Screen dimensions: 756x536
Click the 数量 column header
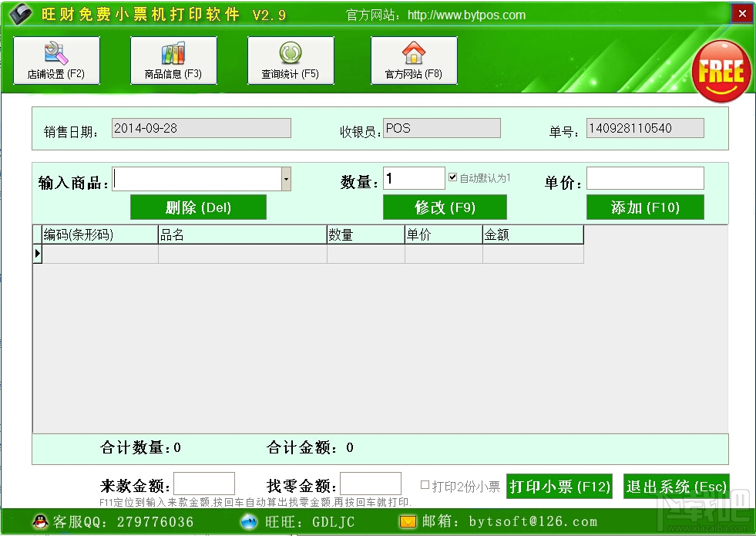coord(366,235)
